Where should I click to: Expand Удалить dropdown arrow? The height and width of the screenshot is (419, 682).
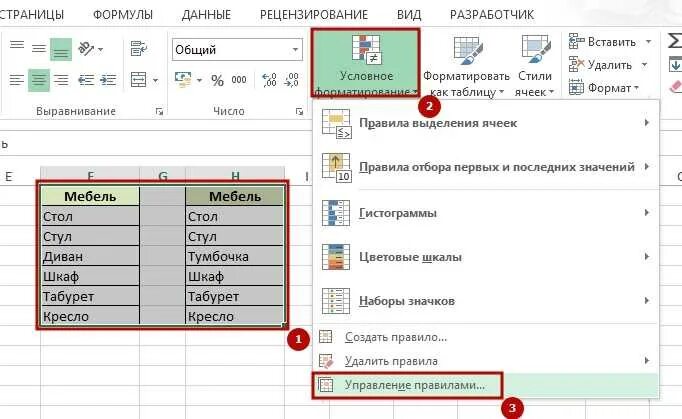[x=644, y=65]
